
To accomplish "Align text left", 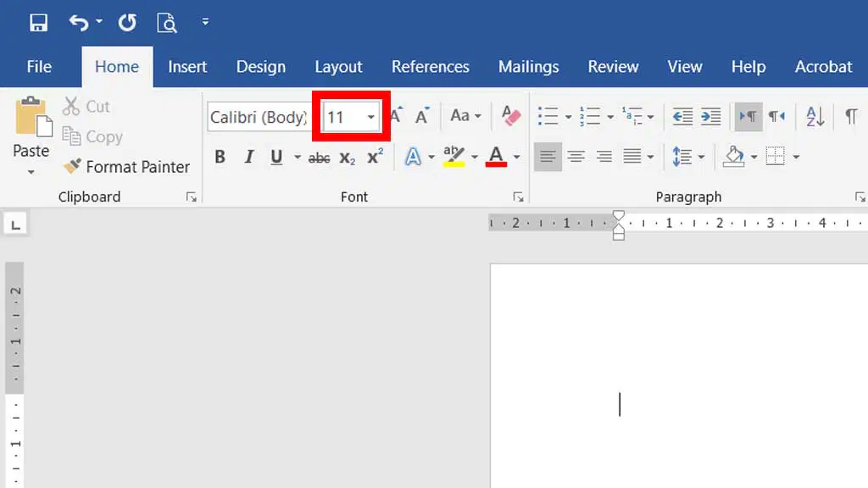I will [x=548, y=157].
